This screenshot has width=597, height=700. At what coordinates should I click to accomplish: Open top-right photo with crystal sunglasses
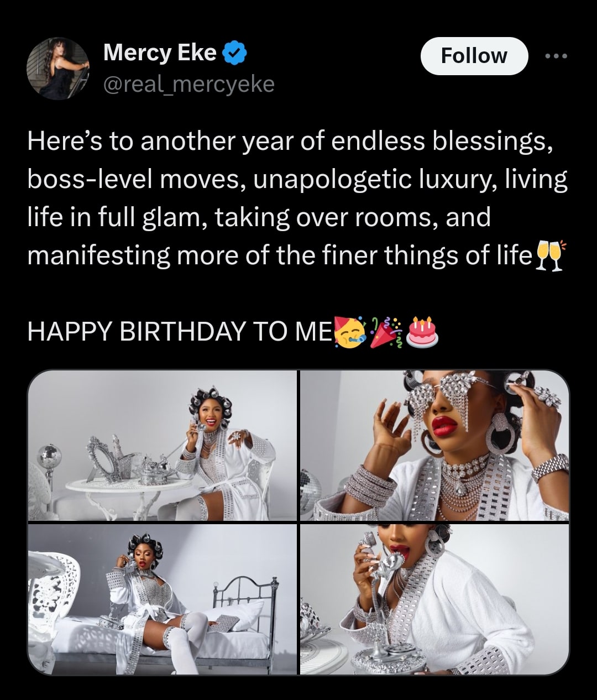point(434,445)
